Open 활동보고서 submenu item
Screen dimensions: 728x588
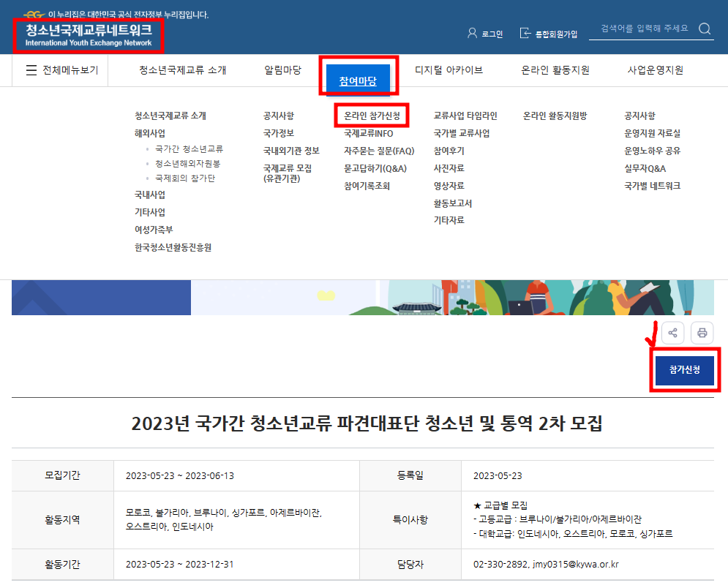(x=453, y=203)
